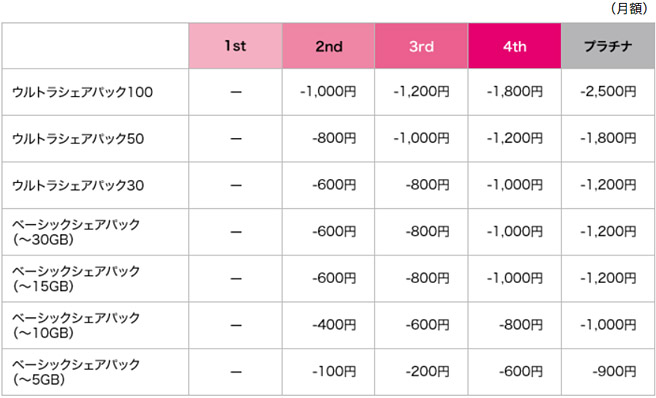Click the (月額) label above table
This screenshot has width=656, height=398.
coord(629,8)
